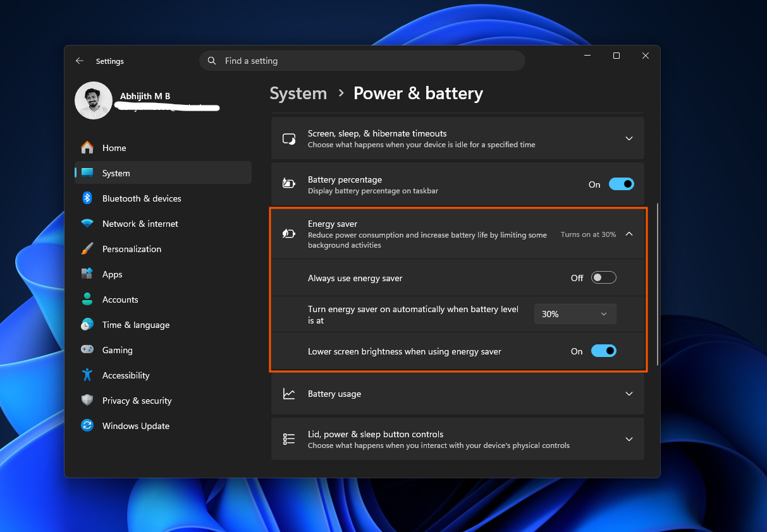Open the 30% battery level dropdown

575,314
